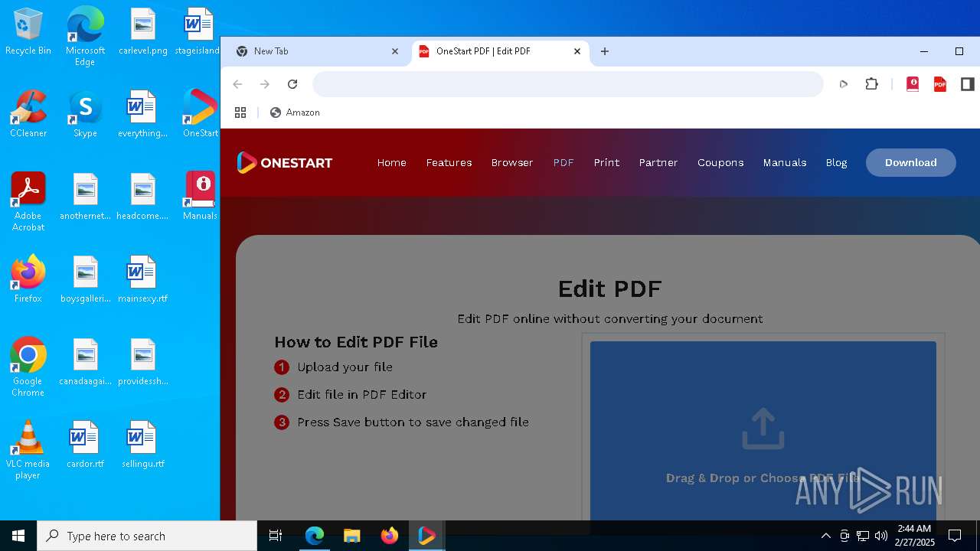Click browser back arrow

237,84
